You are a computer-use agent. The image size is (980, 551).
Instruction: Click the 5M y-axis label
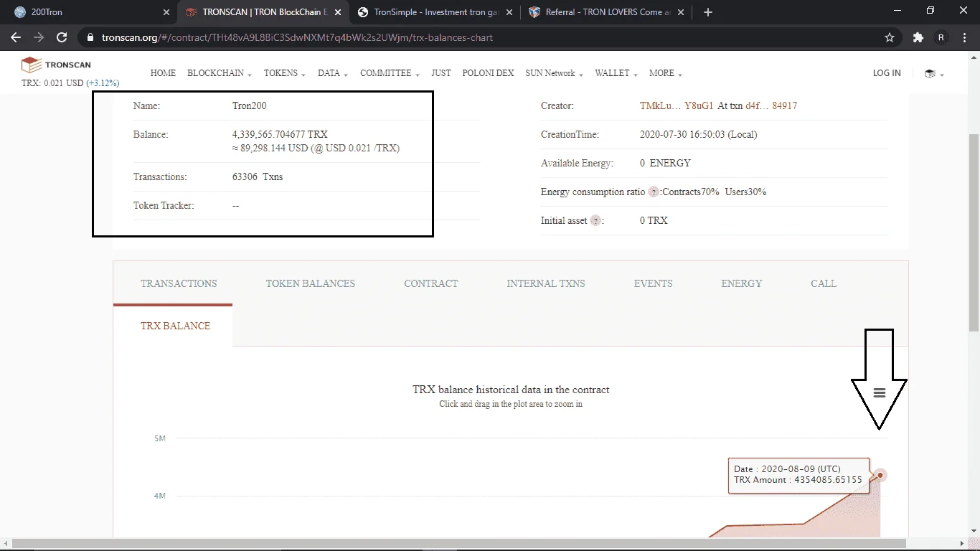click(160, 438)
